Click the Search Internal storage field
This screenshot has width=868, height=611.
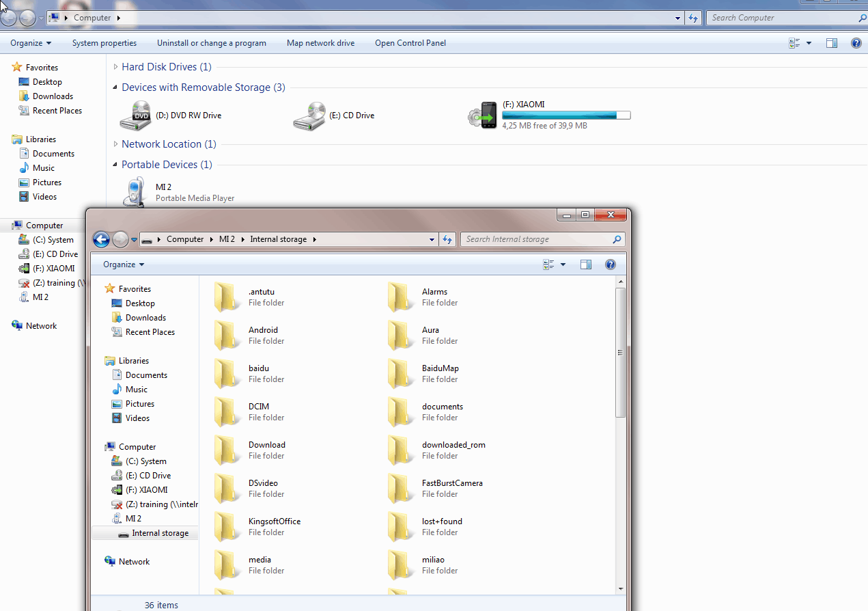pyautogui.click(x=543, y=239)
